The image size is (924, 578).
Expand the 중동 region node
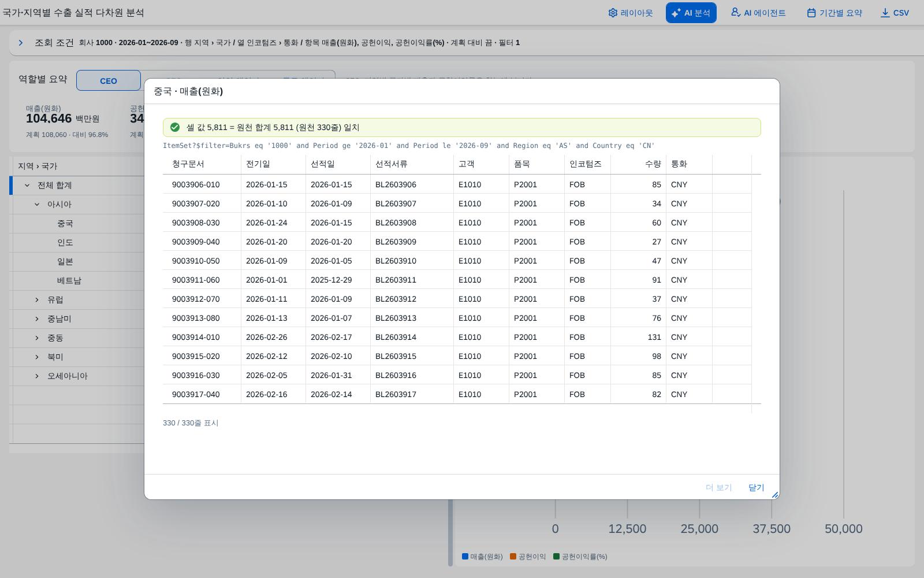pyautogui.click(x=37, y=338)
